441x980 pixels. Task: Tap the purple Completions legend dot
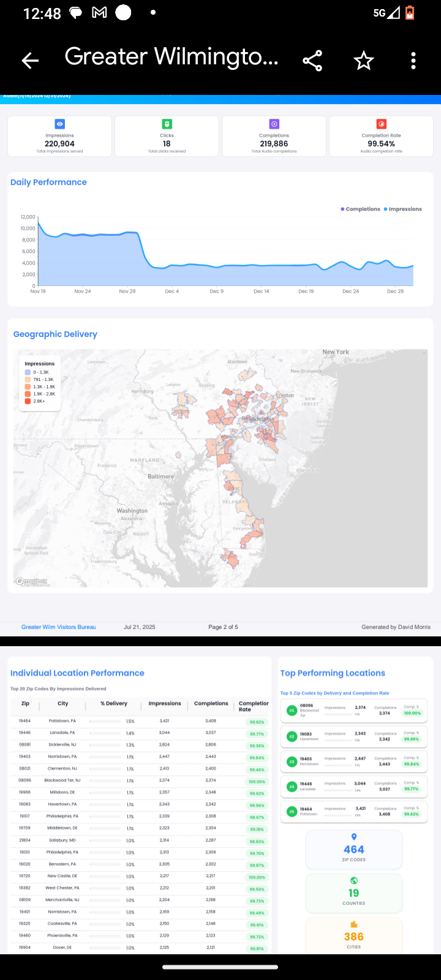click(342, 209)
